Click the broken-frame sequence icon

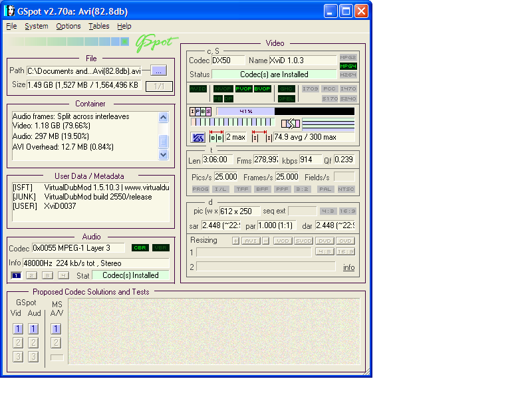coord(291,124)
